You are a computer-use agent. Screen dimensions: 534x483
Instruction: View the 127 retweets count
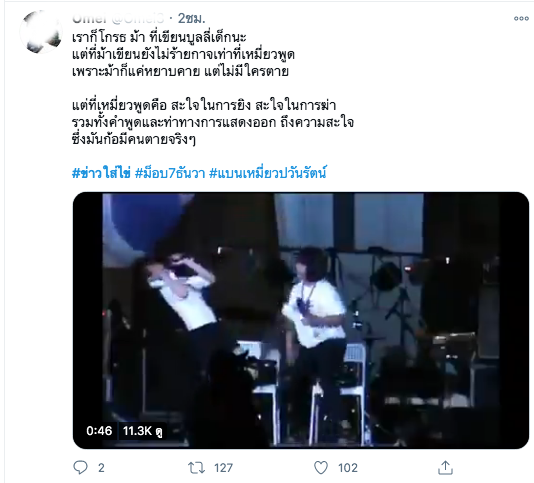point(223,468)
